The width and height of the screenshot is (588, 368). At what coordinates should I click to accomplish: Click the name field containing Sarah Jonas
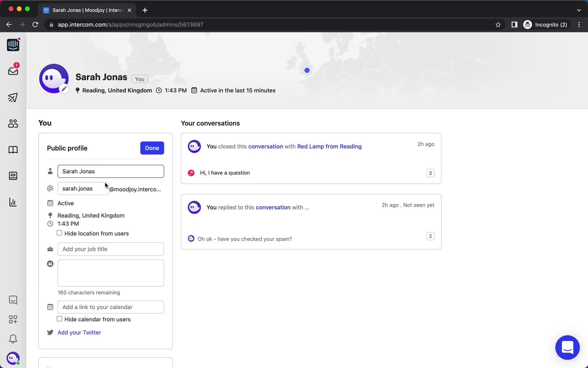coord(111,171)
